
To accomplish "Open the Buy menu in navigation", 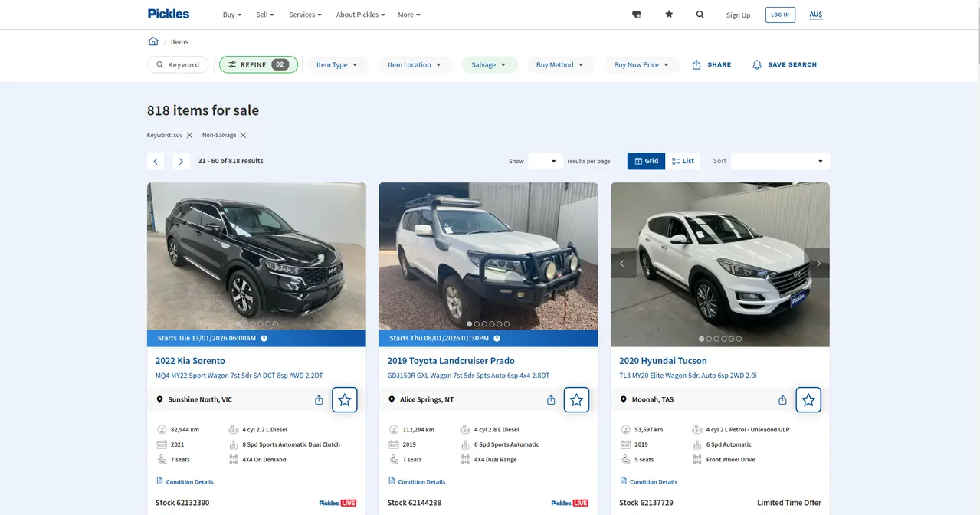I will point(231,15).
